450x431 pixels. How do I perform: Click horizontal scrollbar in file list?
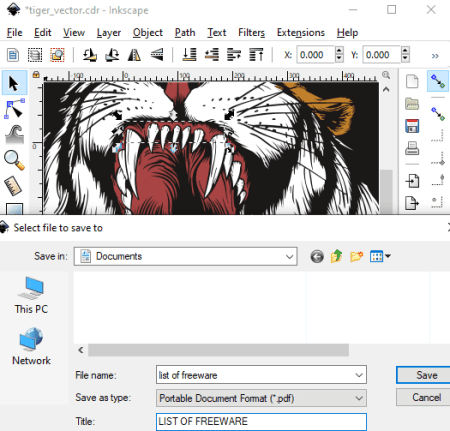(218, 350)
